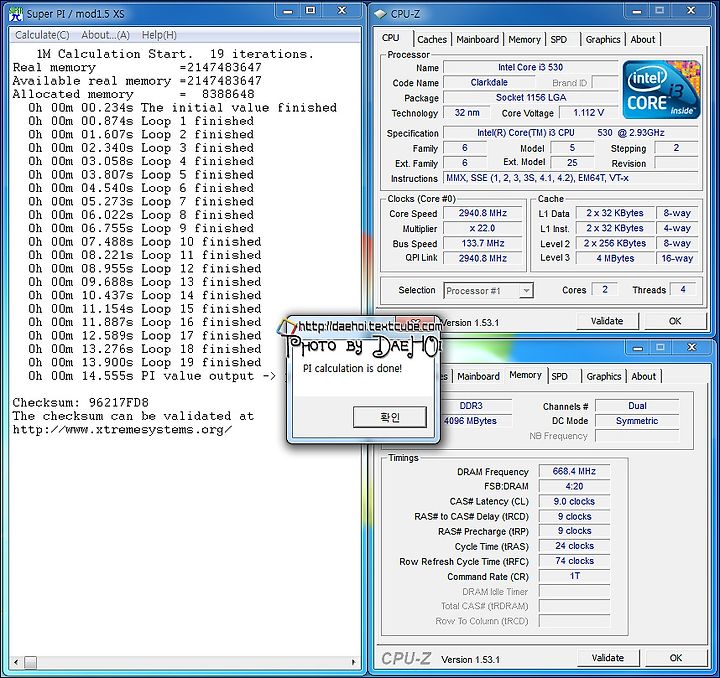Click FSB:DRAM value '4:20'
The image size is (720, 678).
574,487
